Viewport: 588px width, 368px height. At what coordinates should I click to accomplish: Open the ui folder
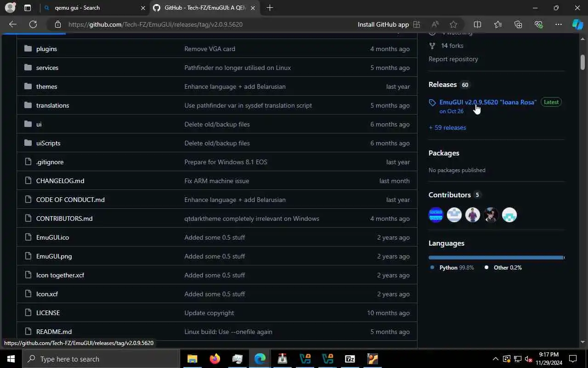pos(39,124)
